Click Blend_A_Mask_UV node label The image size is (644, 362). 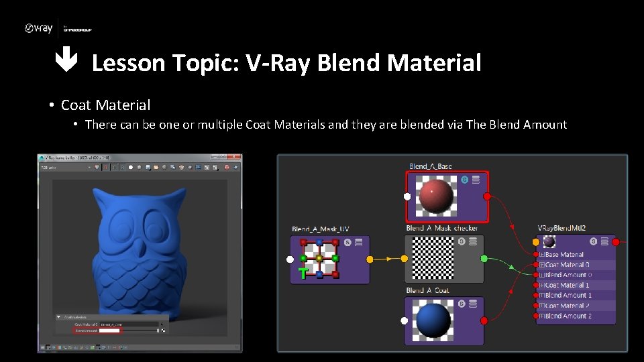[x=321, y=229]
